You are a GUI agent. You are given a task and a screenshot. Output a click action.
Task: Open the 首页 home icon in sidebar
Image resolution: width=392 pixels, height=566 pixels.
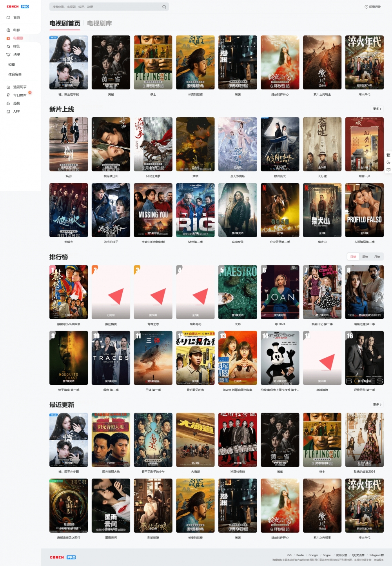click(8, 18)
